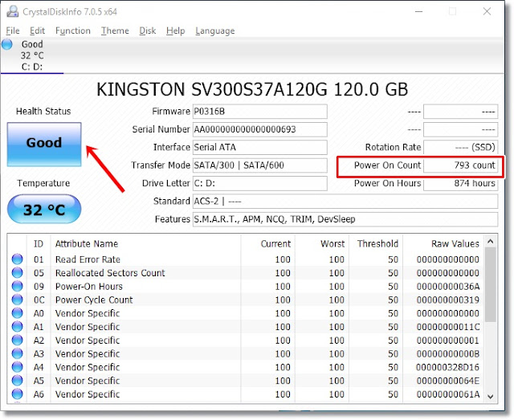Select the Power-On Hours attribute name

(x=89, y=286)
